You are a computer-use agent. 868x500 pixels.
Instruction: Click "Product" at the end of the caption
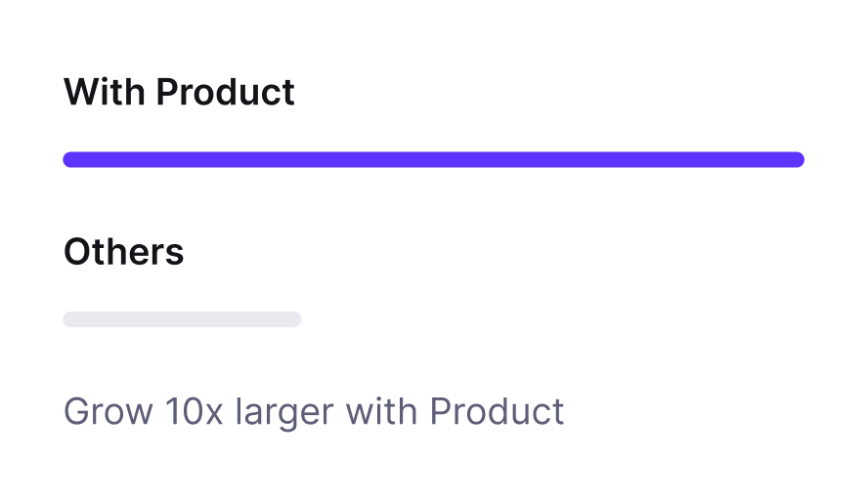498,411
